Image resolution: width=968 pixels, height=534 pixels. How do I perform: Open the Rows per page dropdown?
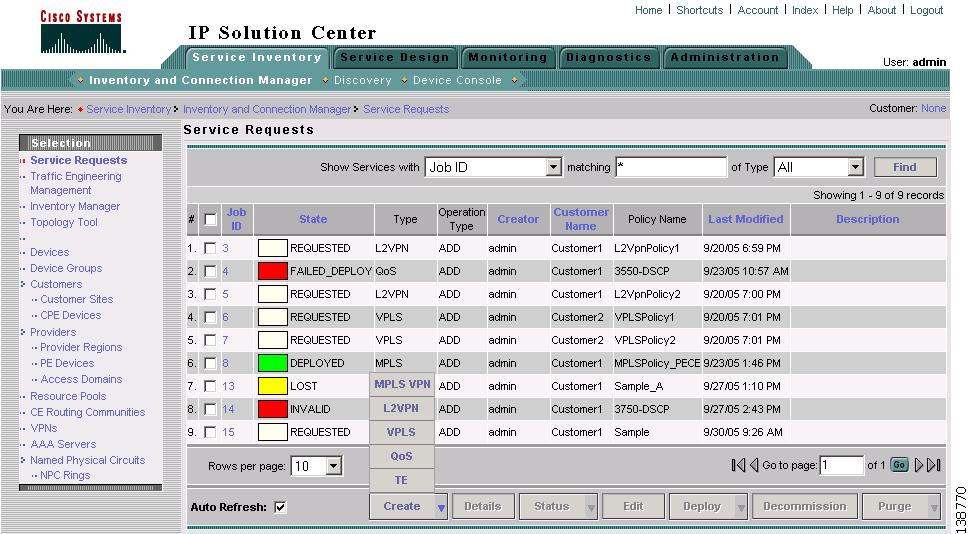point(333,466)
